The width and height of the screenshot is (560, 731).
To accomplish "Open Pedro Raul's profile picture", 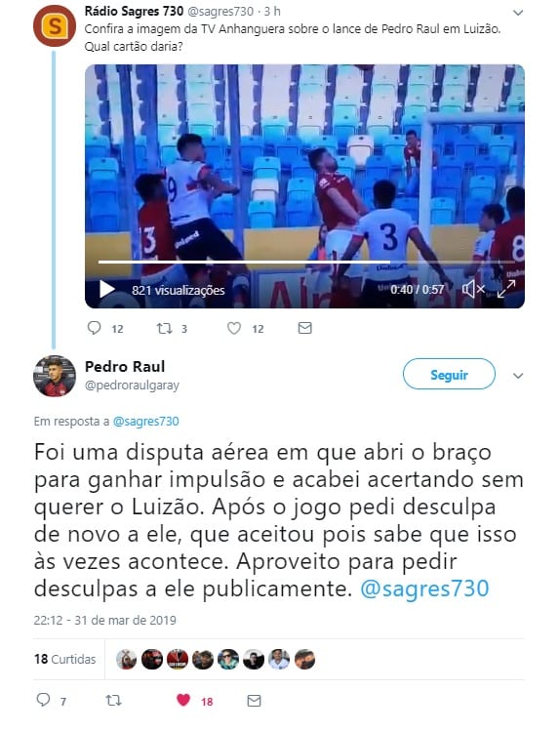I will point(55,376).
